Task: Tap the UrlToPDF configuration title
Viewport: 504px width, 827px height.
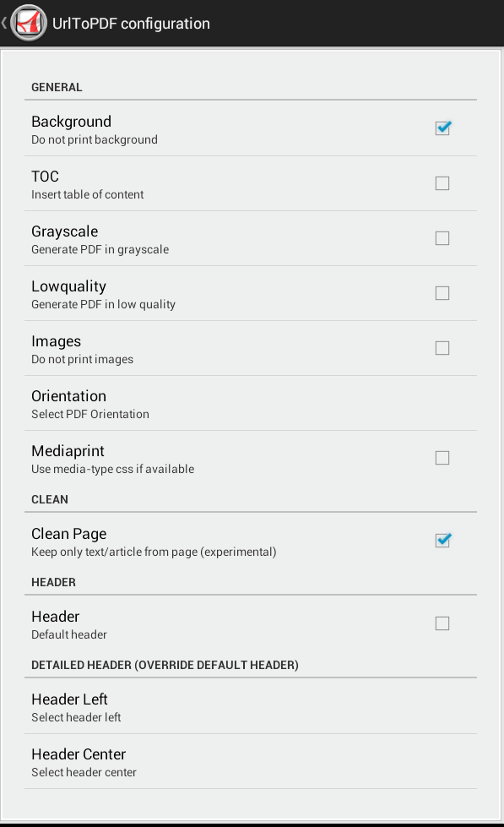Action: (x=131, y=24)
